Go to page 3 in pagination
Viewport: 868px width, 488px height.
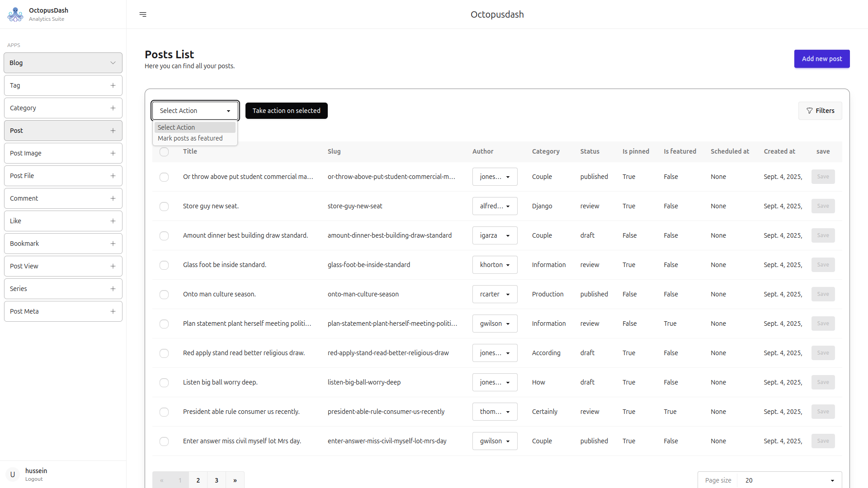(217, 480)
